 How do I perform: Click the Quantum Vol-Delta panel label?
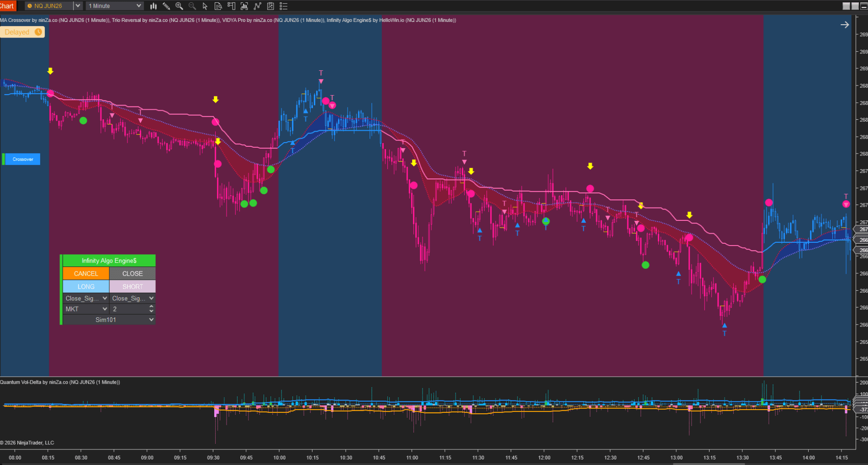(60, 382)
